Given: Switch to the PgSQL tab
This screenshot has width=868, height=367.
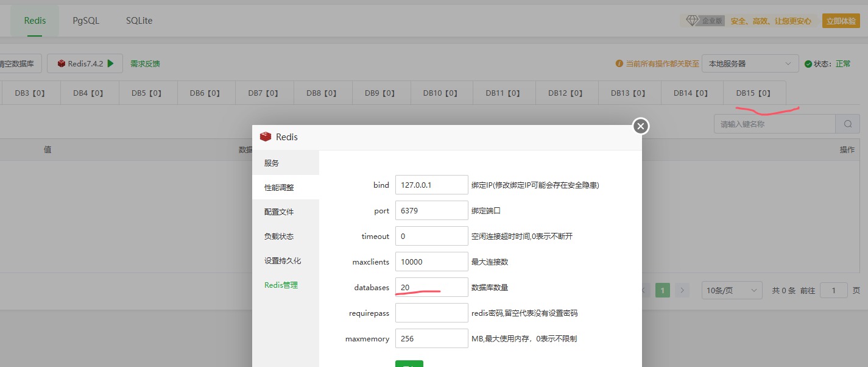Looking at the screenshot, I should [86, 21].
